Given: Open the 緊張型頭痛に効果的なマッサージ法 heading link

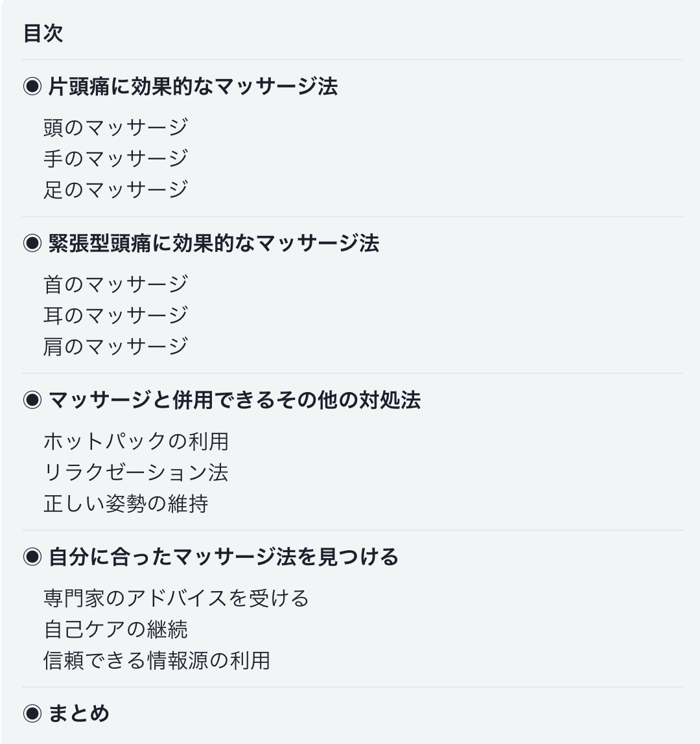Looking at the screenshot, I should coord(213,243).
